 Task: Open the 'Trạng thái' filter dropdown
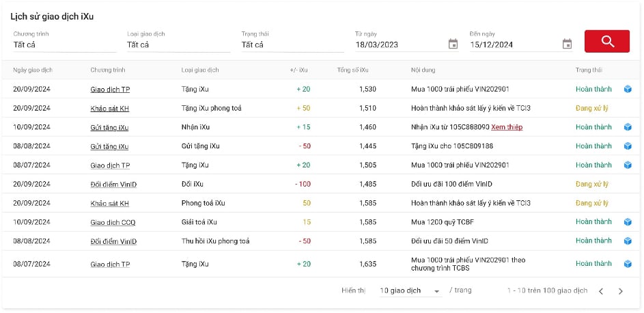pos(293,44)
